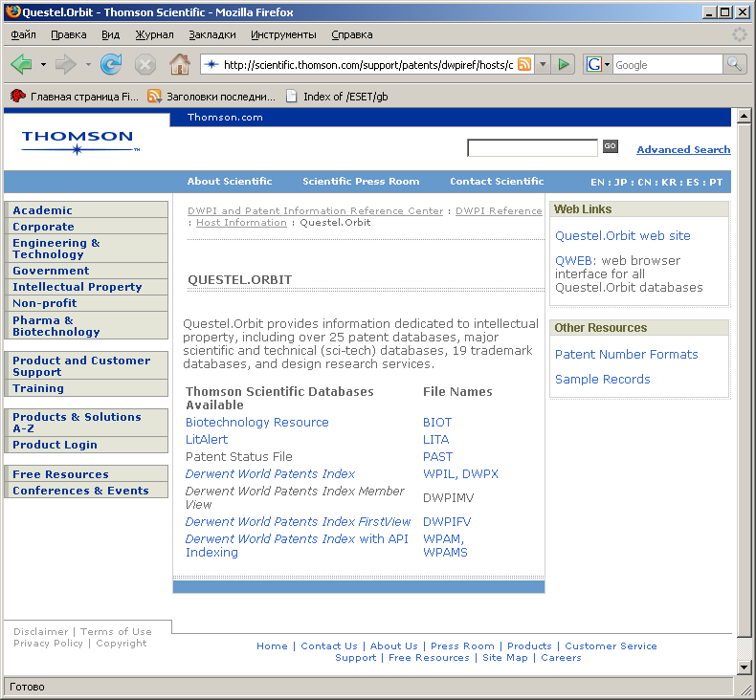This screenshot has width=756, height=700.
Task: Open the Инструменты menu
Action: 283,34
